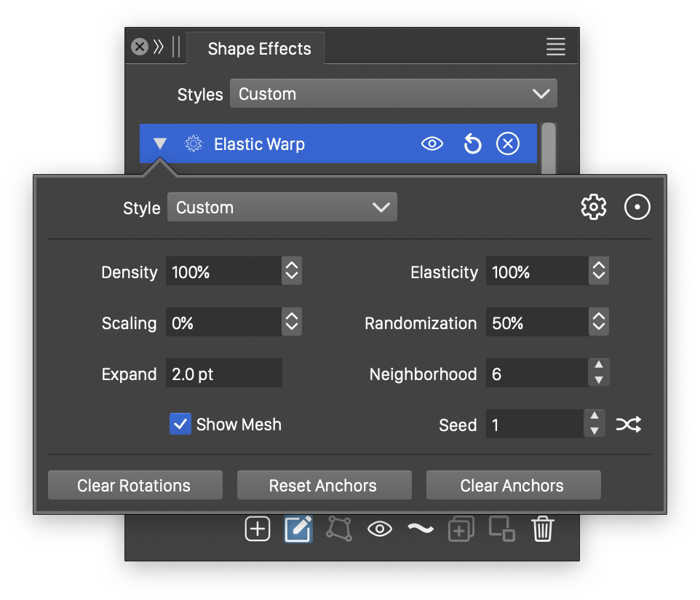Open the gear settings icon
Screen dimensions: 700x600
594,208
